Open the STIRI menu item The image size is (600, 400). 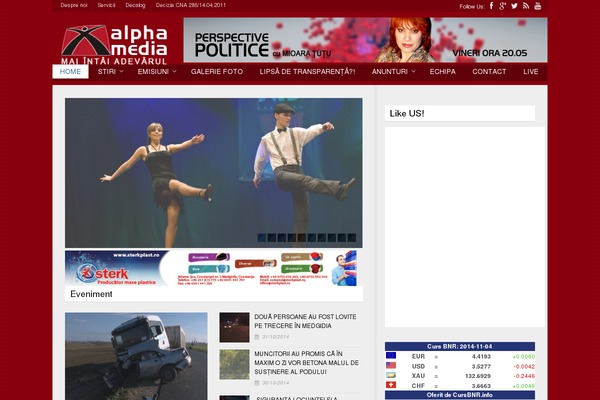(107, 72)
